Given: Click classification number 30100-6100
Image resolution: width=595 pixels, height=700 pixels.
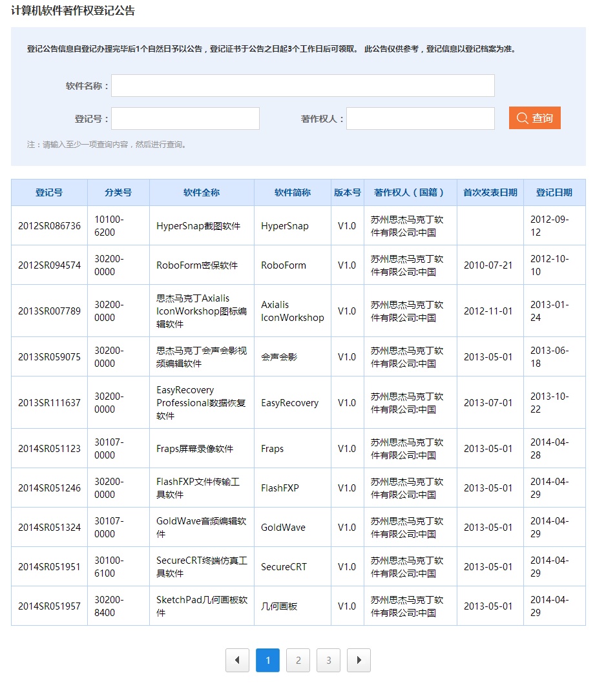Looking at the screenshot, I should click(109, 566).
